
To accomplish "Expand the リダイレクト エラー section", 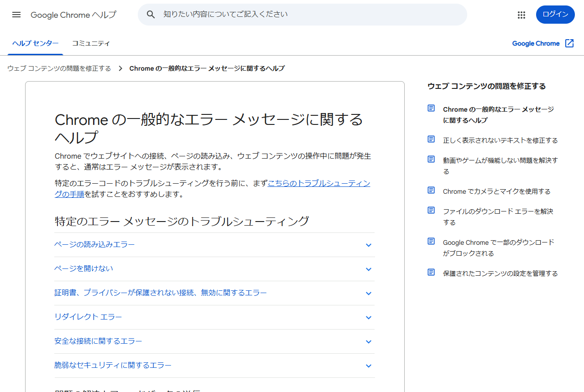I will pos(214,317).
